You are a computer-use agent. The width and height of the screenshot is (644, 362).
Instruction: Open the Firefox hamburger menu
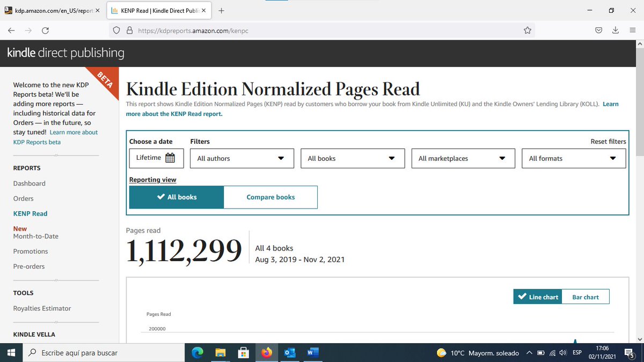click(x=633, y=31)
